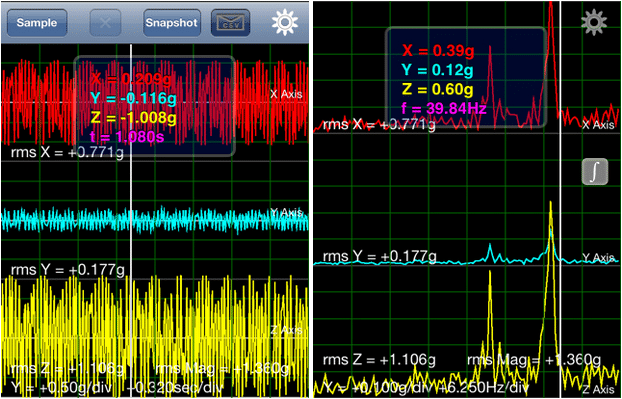
Task: Tap rms Z = +1.106g in time view
Action: [68, 369]
